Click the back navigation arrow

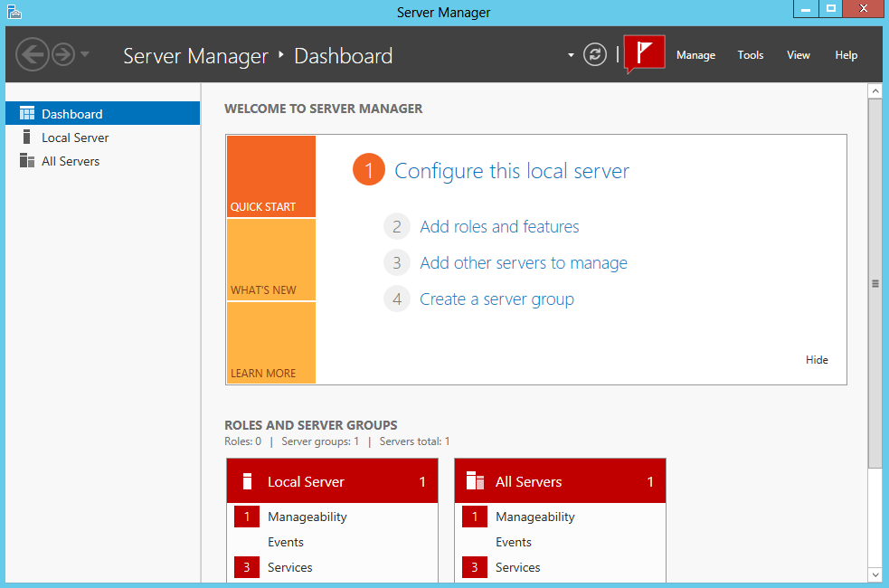pyautogui.click(x=32, y=54)
